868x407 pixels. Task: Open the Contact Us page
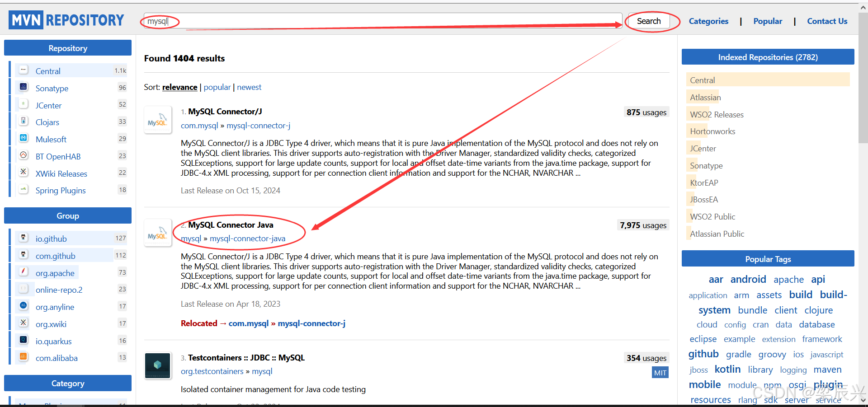(827, 21)
